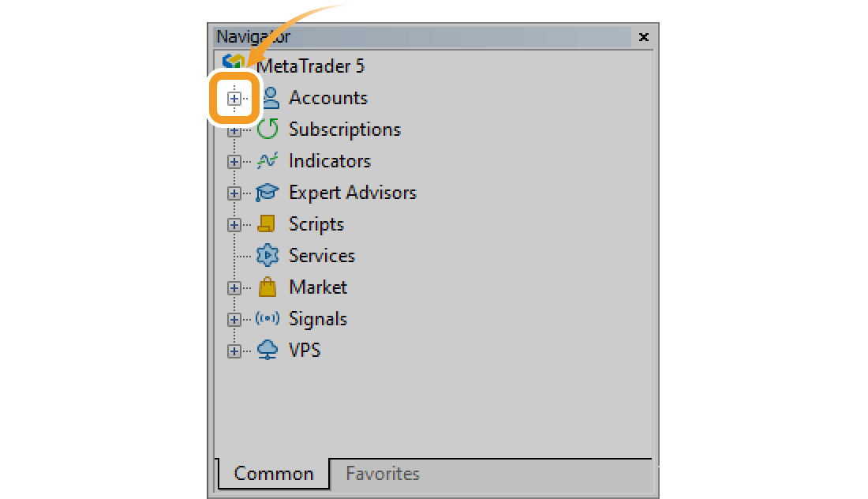Screen dimensions: 868x499
Task: Click the Signals broadcast icon
Action: point(268,319)
